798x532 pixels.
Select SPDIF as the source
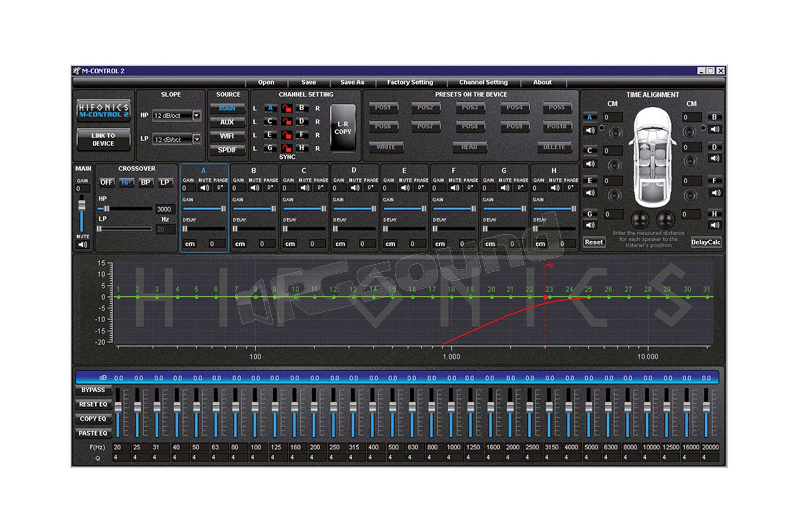coord(227,150)
